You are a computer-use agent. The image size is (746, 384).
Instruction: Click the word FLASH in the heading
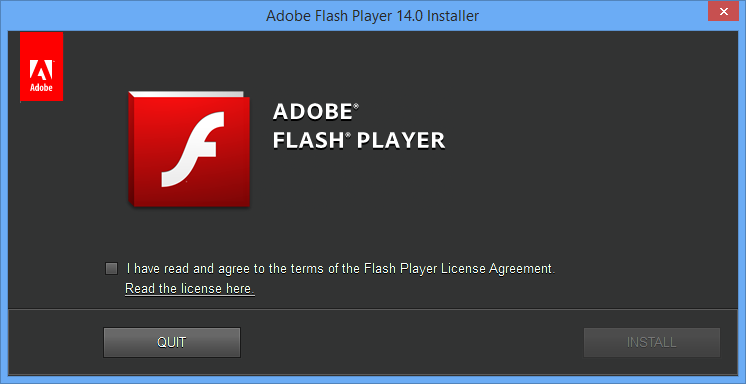(x=309, y=141)
